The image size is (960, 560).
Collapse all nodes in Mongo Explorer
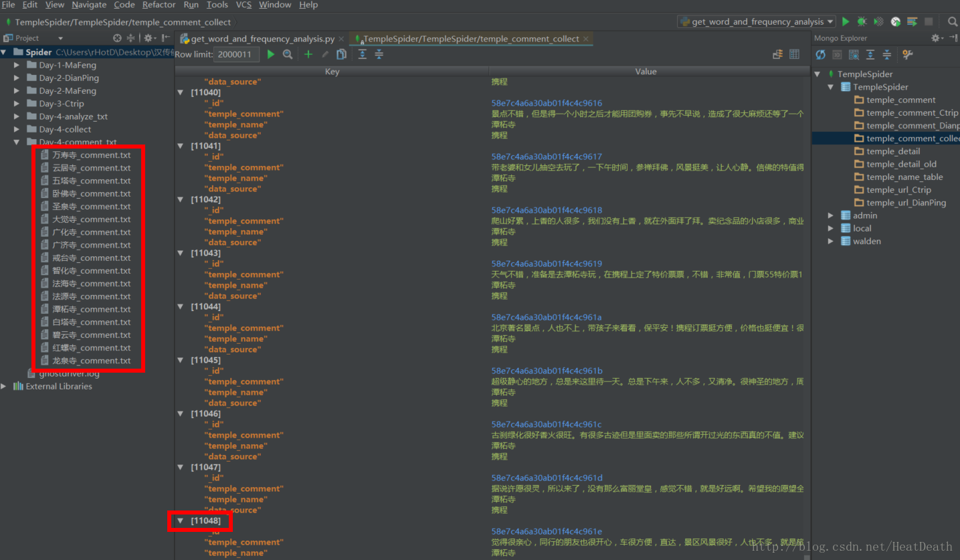coord(886,54)
